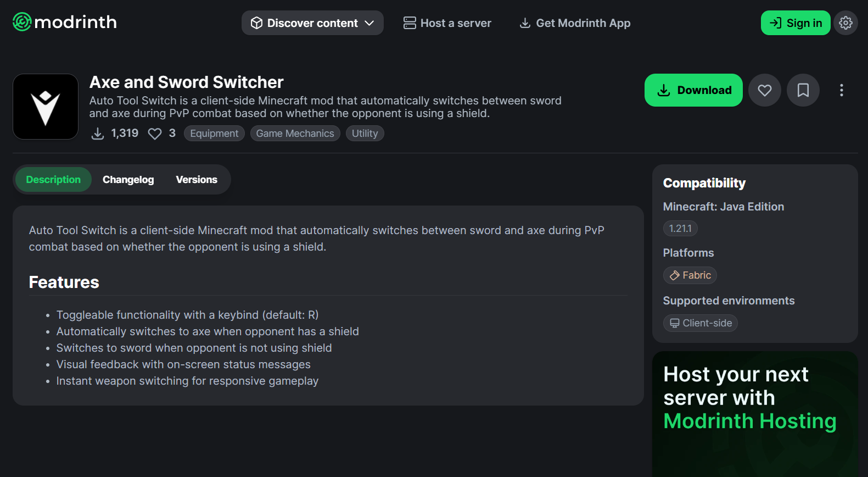Switch to the Changelog tab
This screenshot has width=868, height=477.
128,180
